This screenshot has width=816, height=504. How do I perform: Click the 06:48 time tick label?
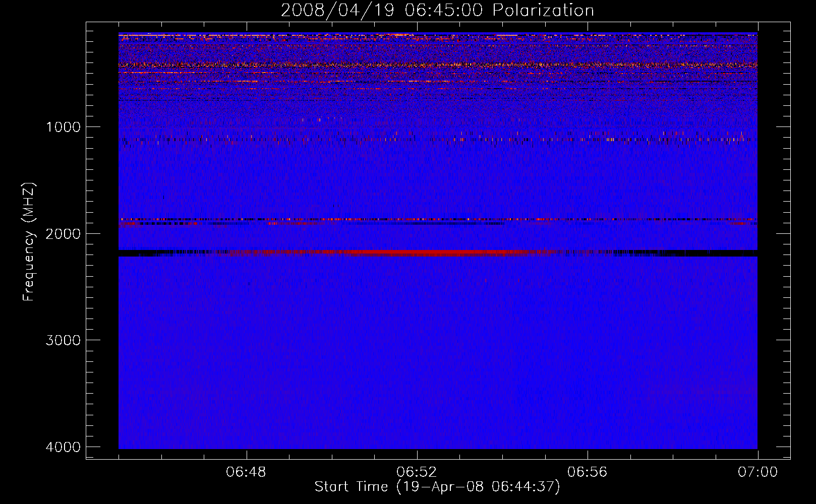[x=246, y=472]
